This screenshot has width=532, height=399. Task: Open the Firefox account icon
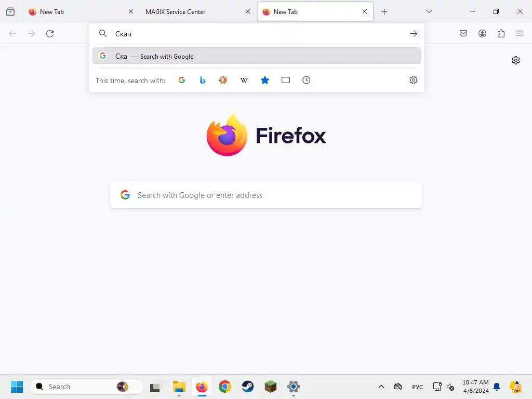[482, 33]
